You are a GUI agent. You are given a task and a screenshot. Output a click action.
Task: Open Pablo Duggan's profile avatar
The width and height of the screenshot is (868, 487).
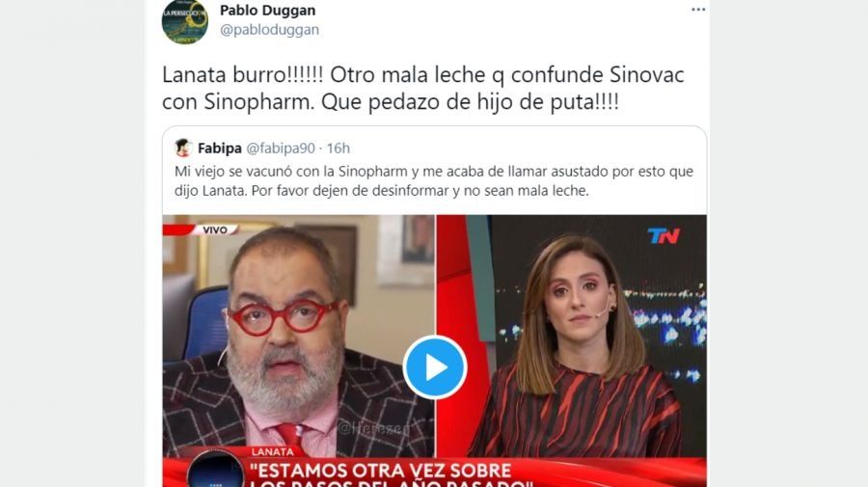tap(185, 21)
